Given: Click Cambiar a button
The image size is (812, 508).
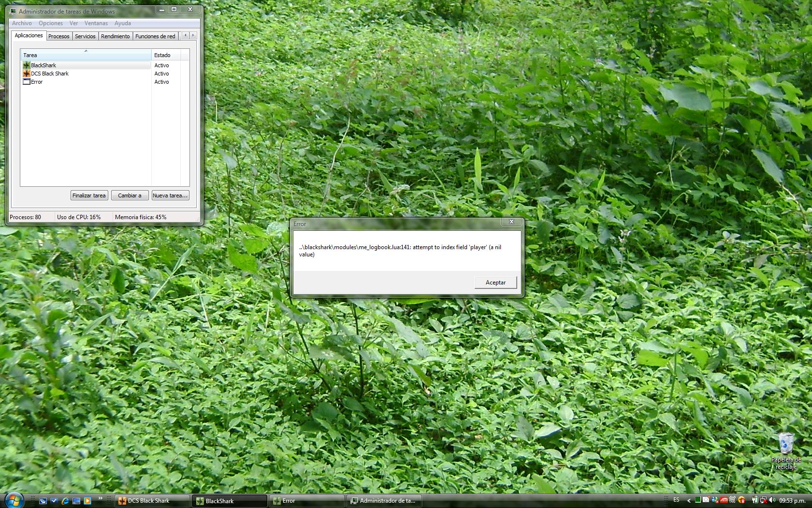Looking at the screenshot, I should [130, 195].
